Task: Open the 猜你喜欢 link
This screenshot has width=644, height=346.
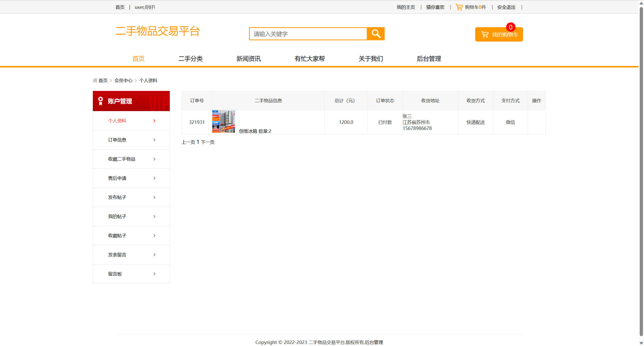Action: tap(435, 7)
